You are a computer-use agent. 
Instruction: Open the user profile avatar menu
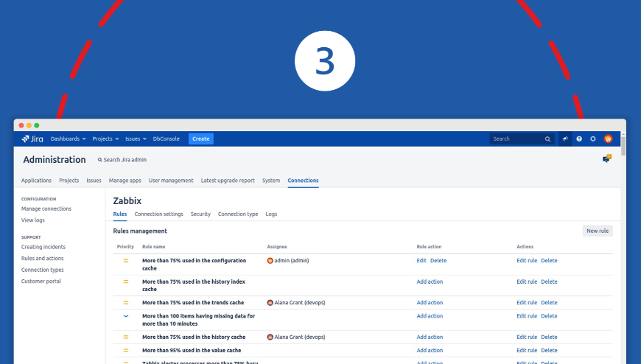(608, 139)
